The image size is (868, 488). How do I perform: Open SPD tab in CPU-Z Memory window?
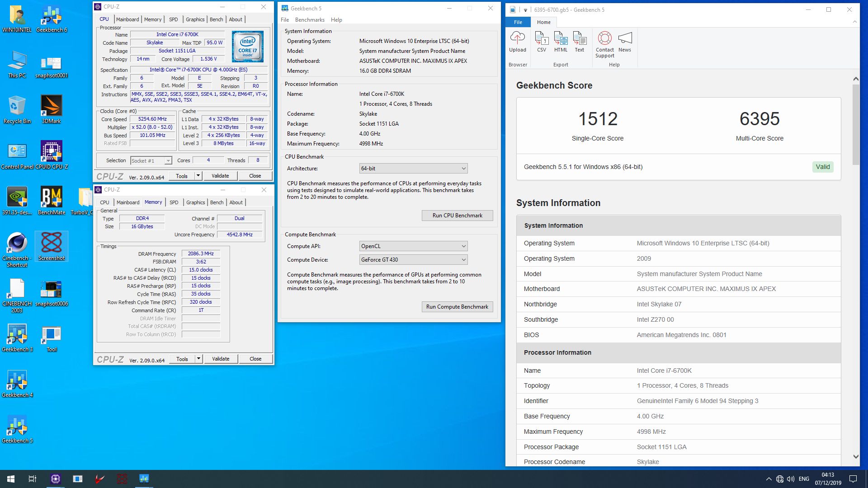[174, 202]
